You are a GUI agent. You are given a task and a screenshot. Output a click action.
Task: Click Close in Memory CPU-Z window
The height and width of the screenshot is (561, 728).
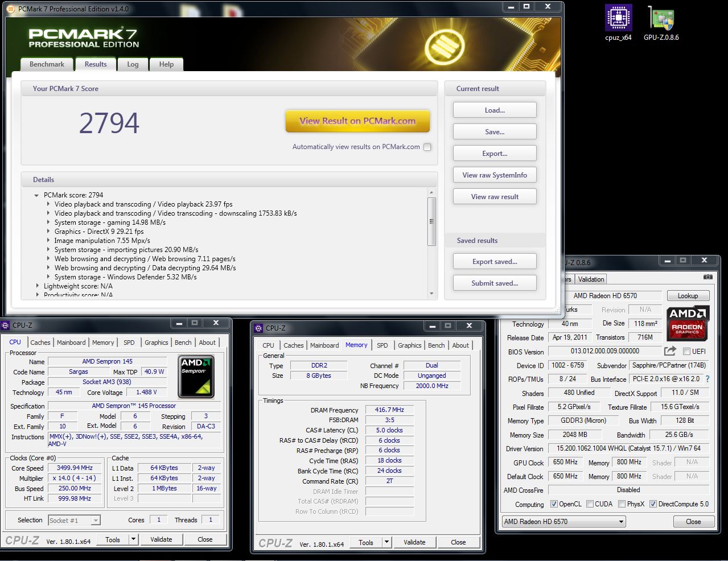pyautogui.click(x=458, y=542)
